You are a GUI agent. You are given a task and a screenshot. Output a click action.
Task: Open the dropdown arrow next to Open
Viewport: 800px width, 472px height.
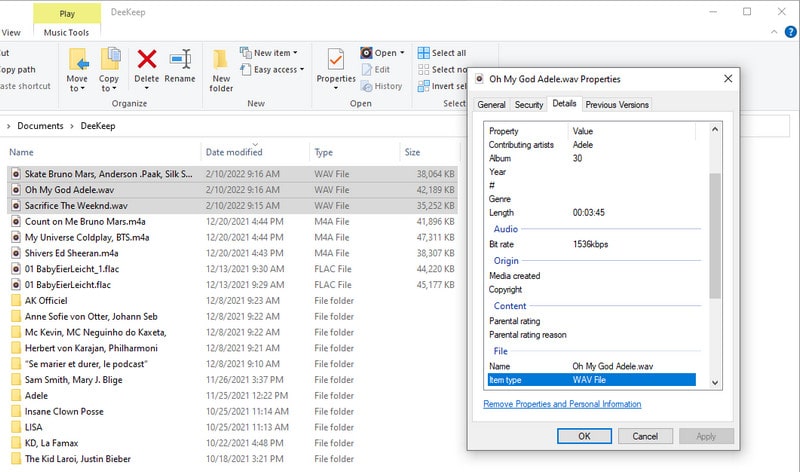[x=402, y=53]
